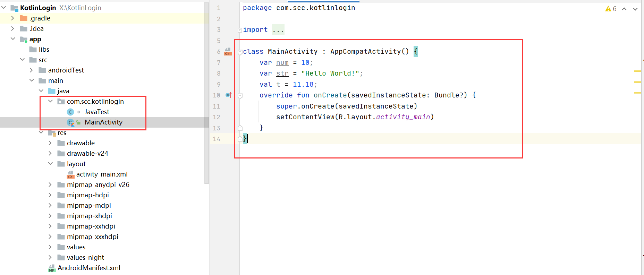
Task: Click the variable name num
Action: pyautogui.click(x=282, y=62)
